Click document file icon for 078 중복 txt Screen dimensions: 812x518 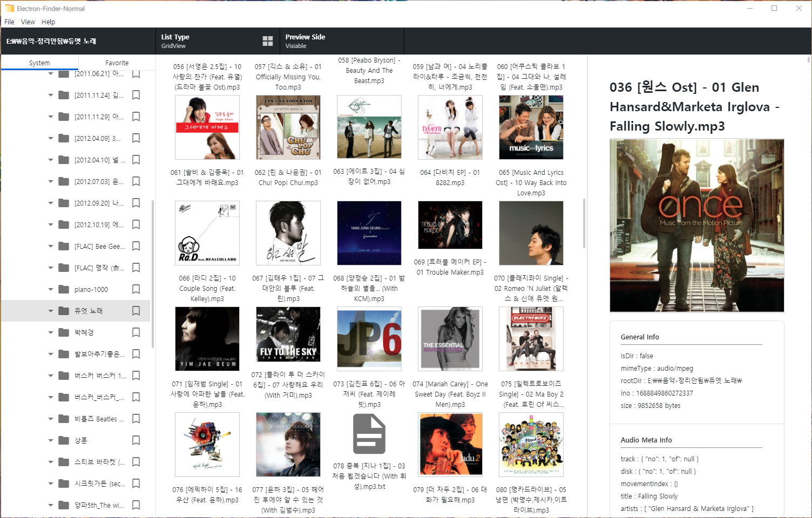click(369, 434)
